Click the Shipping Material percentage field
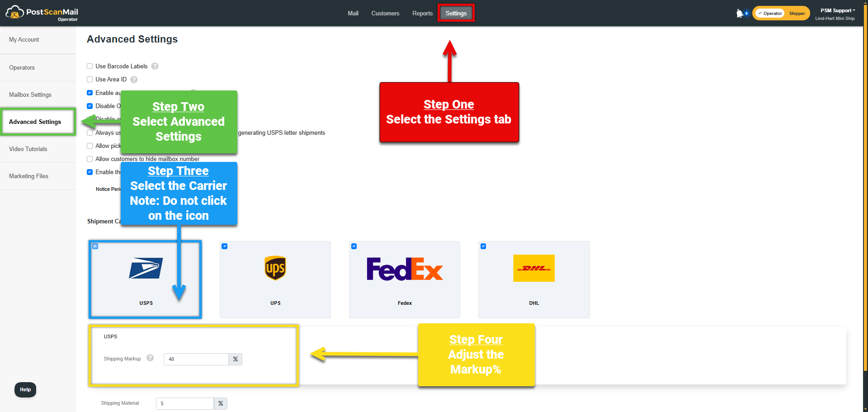Screen dimensions: 868x412 coord(185,403)
